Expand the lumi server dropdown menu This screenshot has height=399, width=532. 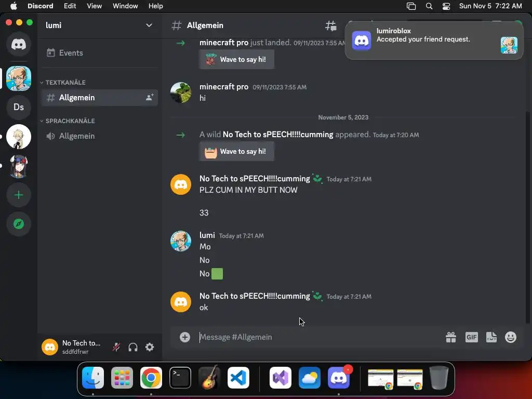[x=149, y=25]
